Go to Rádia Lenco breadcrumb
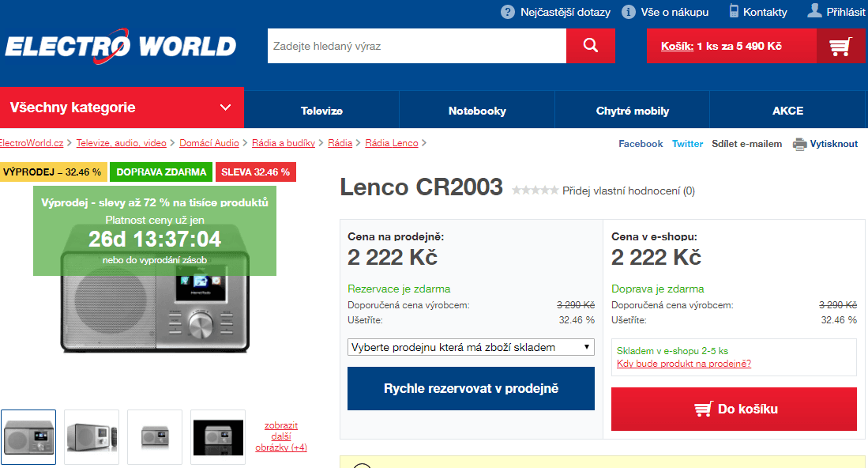This screenshot has width=868, height=468. tap(392, 143)
